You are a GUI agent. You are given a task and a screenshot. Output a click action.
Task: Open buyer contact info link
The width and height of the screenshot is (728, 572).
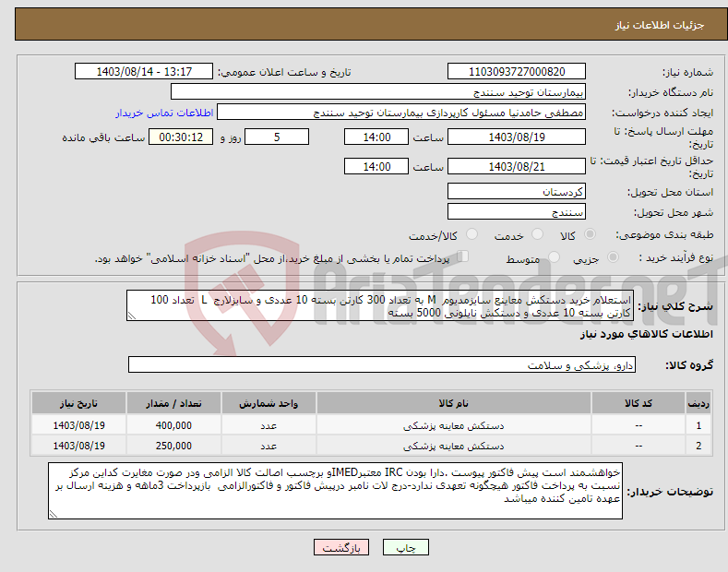164,113
